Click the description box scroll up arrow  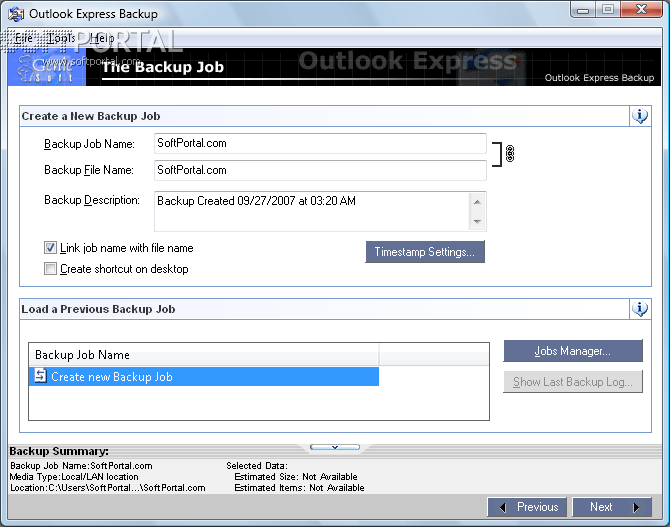pyautogui.click(x=477, y=202)
